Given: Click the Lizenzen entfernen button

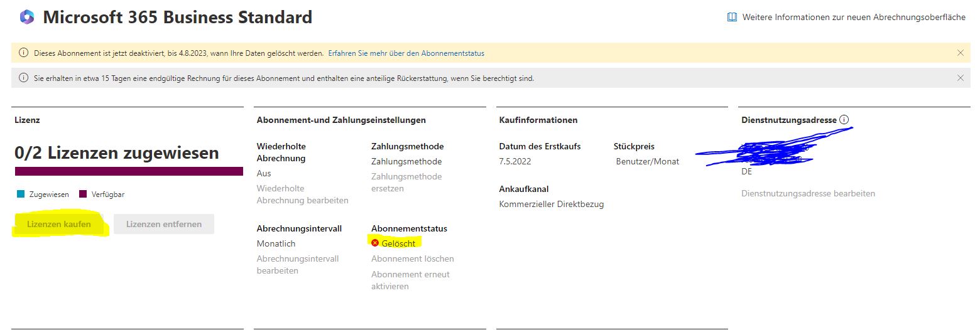Looking at the screenshot, I should tap(164, 224).
